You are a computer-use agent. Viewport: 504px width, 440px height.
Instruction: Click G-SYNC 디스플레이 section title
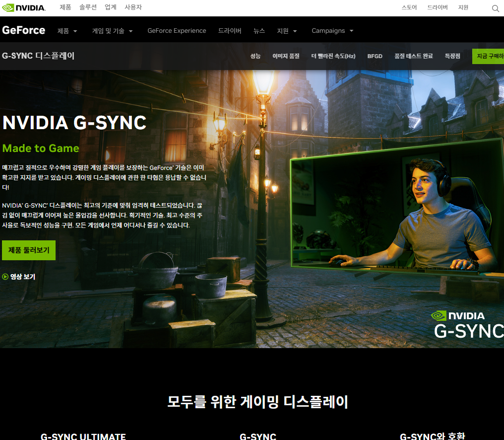(38, 56)
